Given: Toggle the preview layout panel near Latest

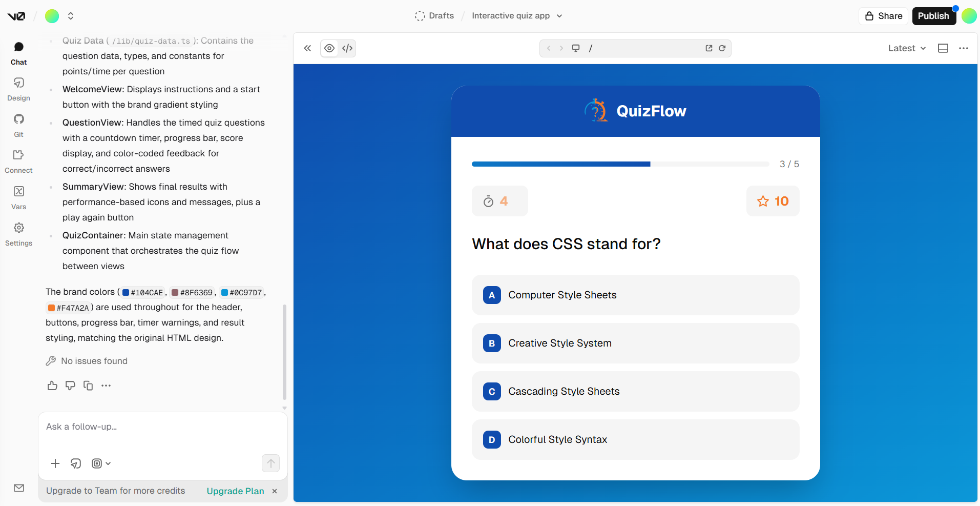Looking at the screenshot, I should coord(943,48).
